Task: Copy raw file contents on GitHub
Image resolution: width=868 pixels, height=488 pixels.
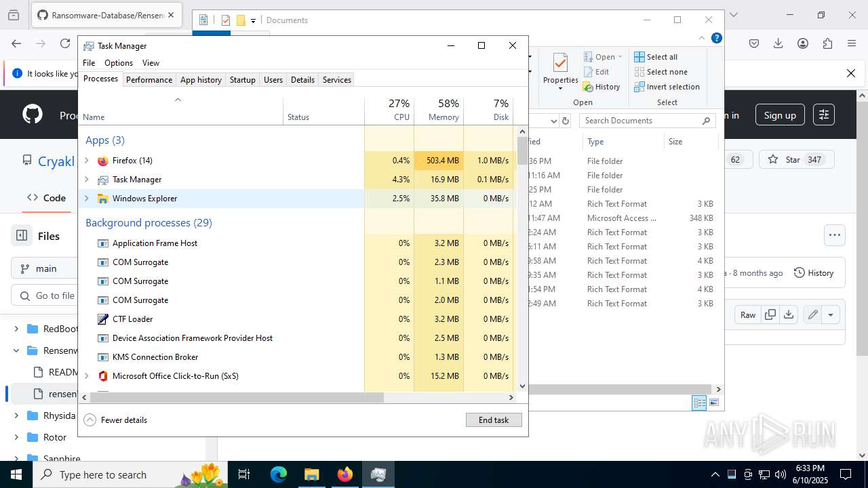Action: (770, 314)
